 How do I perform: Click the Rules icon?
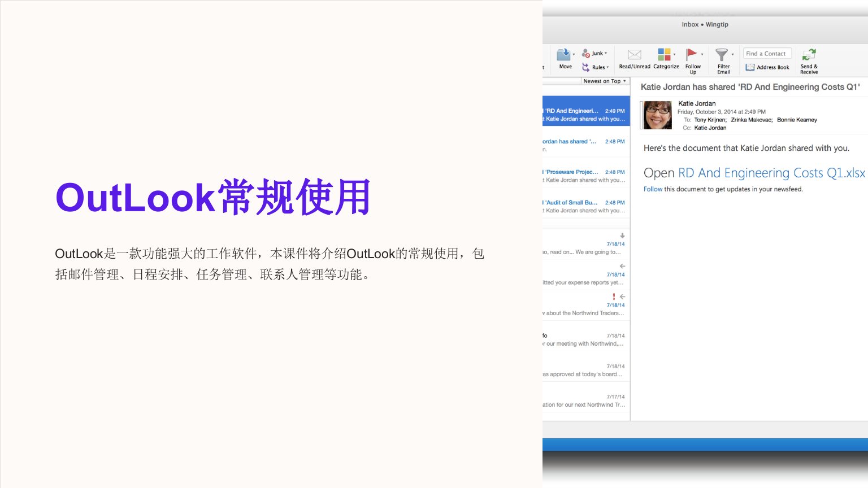coord(586,67)
